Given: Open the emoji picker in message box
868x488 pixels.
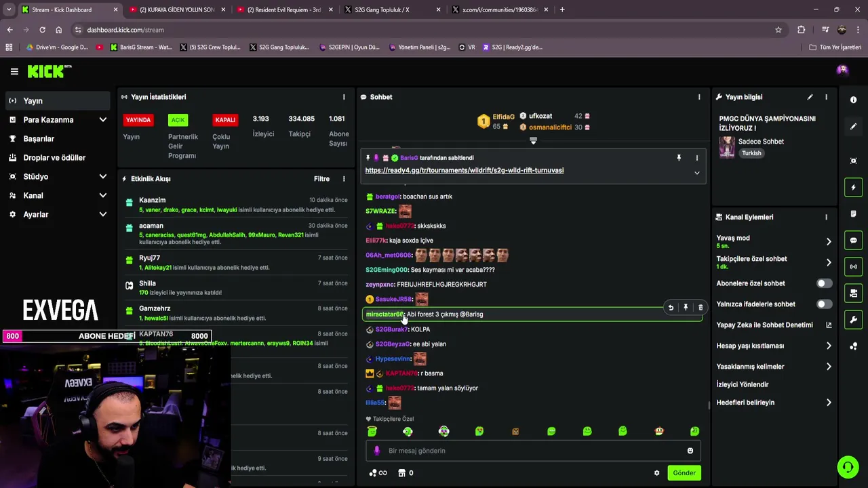Looking at the screenshot, I should (690, 451).
